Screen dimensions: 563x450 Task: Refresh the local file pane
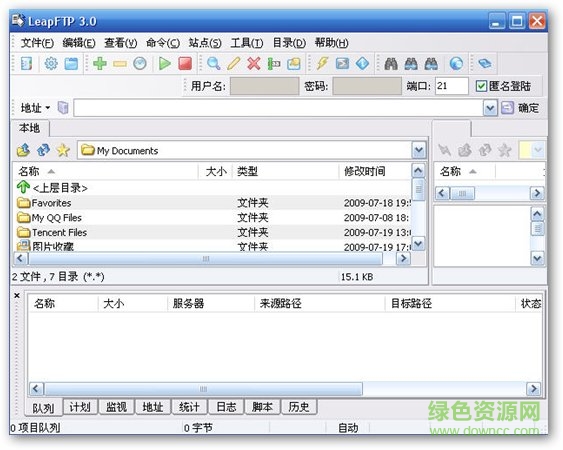43,150
